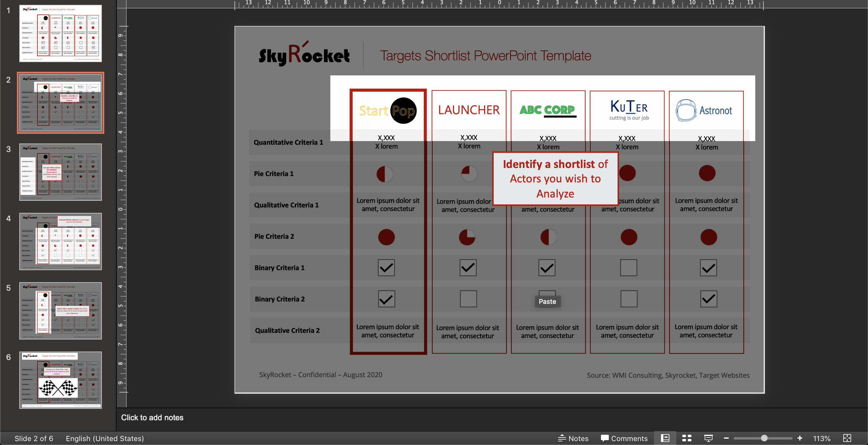The height and width of the screenshot is (445, 868).
Task: Switch to Normal view icon
Action: (x=665, y=438)
